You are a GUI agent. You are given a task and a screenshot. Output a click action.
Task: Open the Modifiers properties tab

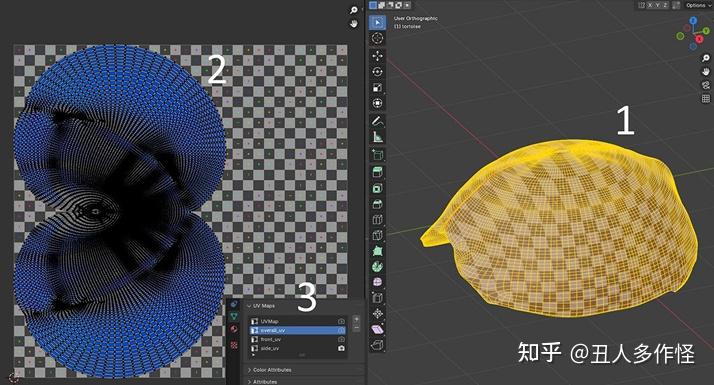[234, 304]
